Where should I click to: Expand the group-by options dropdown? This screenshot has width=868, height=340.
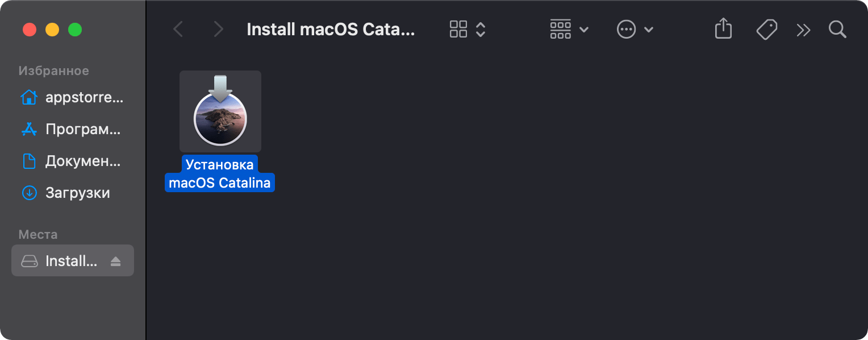569,29
